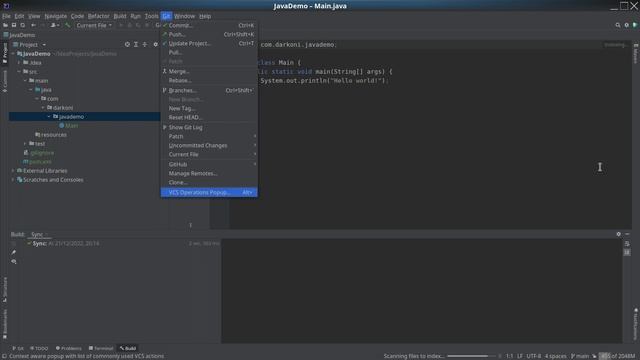This screenshot has width=640, height=360.
Task: Expand the test folder node
Action: tap(25, 144)
